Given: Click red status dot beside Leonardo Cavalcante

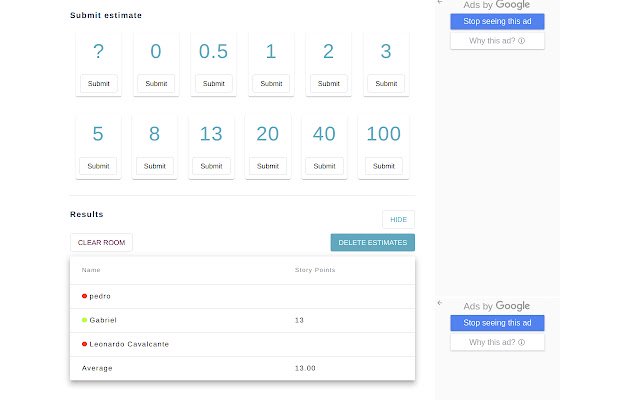Looking at the screenshot, I should (x=84, y=344).
